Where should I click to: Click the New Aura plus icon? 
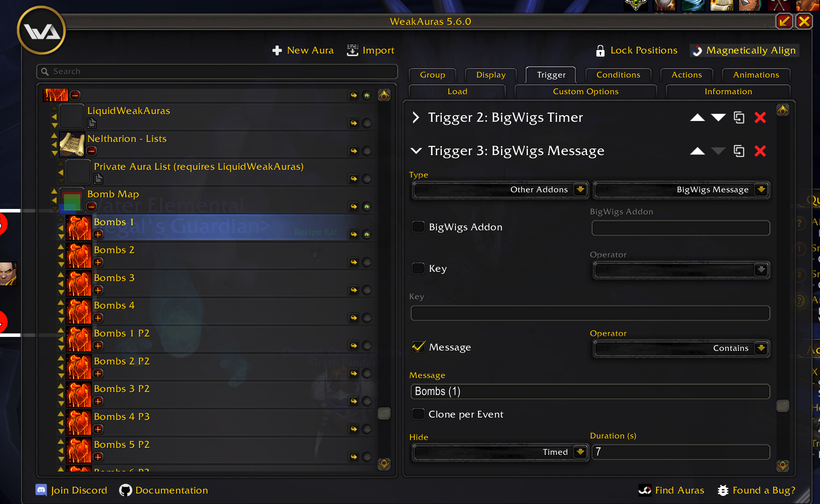point(277,50)
